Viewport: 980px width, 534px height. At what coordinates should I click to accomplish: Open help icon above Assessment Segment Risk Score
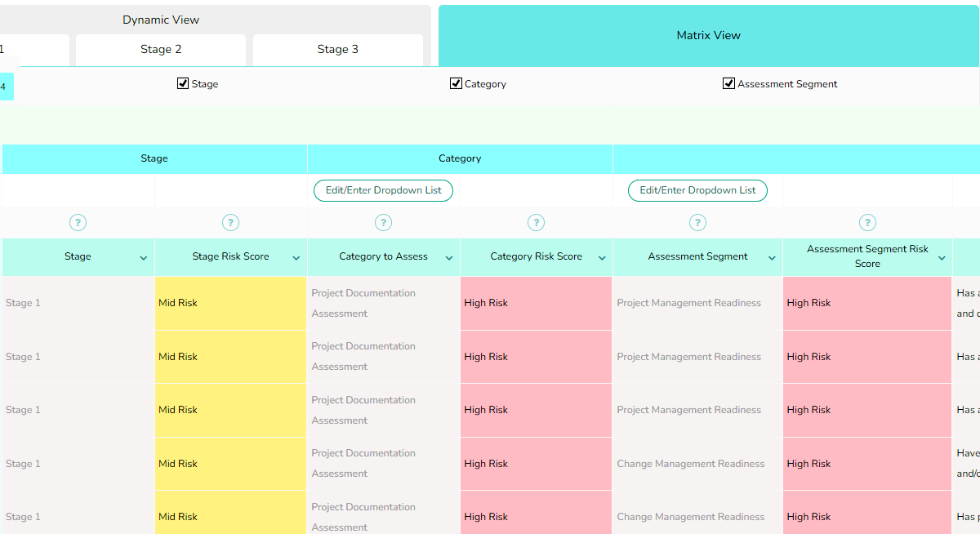tap(867, 222)
